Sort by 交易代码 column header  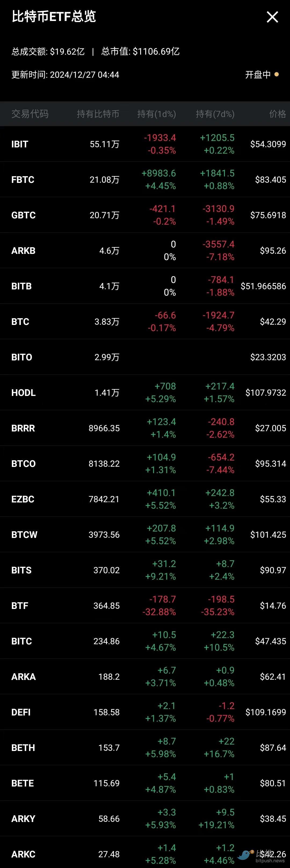tap(30, 114)
